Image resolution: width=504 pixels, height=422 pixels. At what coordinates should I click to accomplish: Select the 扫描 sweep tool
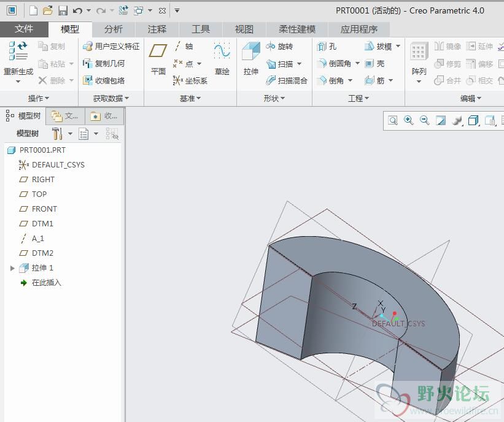(x=280, y=64)
